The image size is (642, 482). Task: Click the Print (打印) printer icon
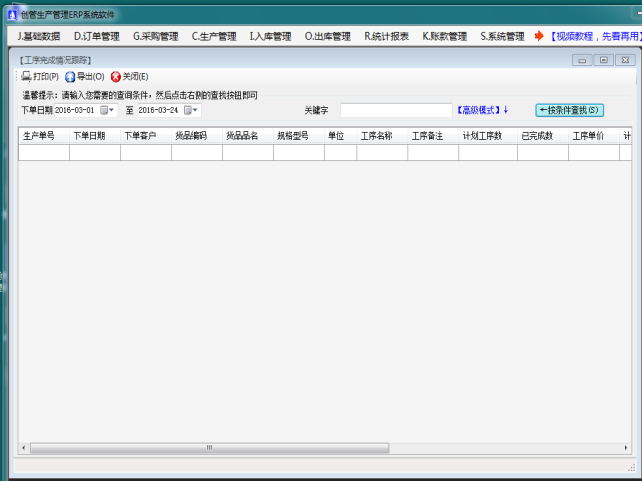[27, 77]
